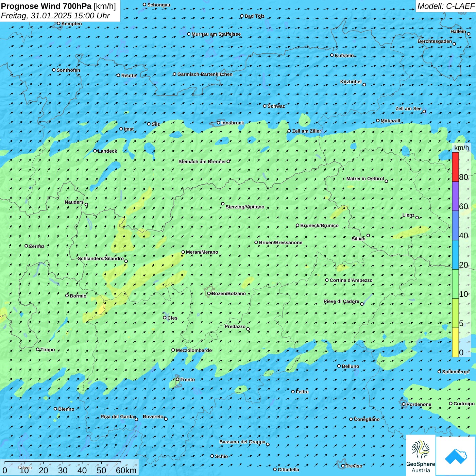Screen dimensions: 476x476
Task: Click the Cles town marker
Action: point(165,318)
